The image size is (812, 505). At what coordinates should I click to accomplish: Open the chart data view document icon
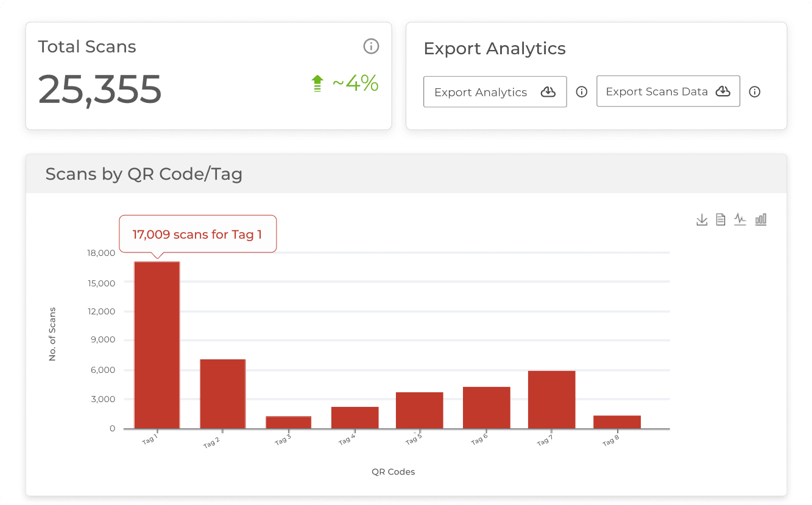[721, 220]
